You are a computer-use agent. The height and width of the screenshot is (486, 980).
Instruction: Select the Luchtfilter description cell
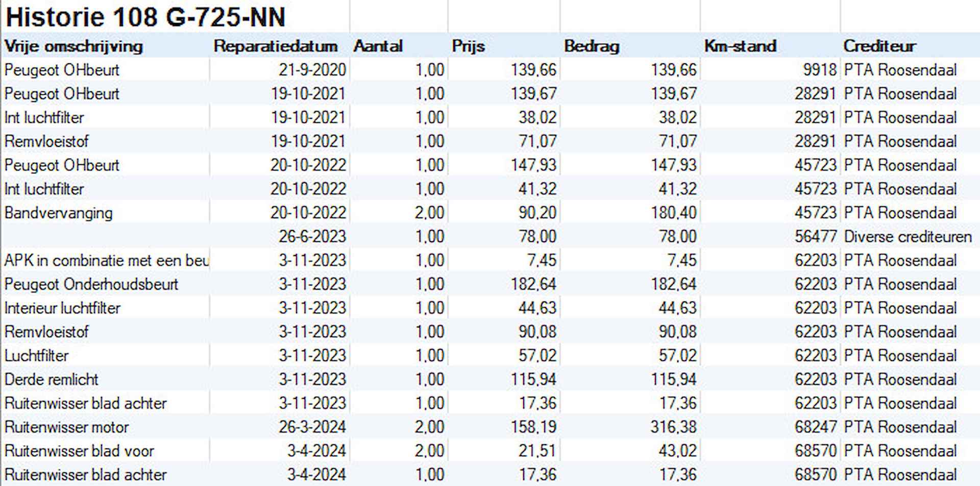pos(36,355)
